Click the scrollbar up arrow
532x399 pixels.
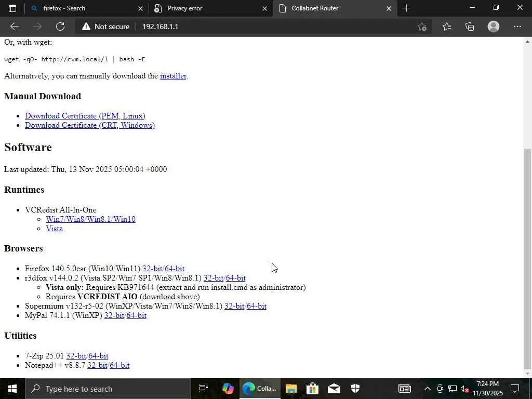pyautogui.click(x=527, y=42)
